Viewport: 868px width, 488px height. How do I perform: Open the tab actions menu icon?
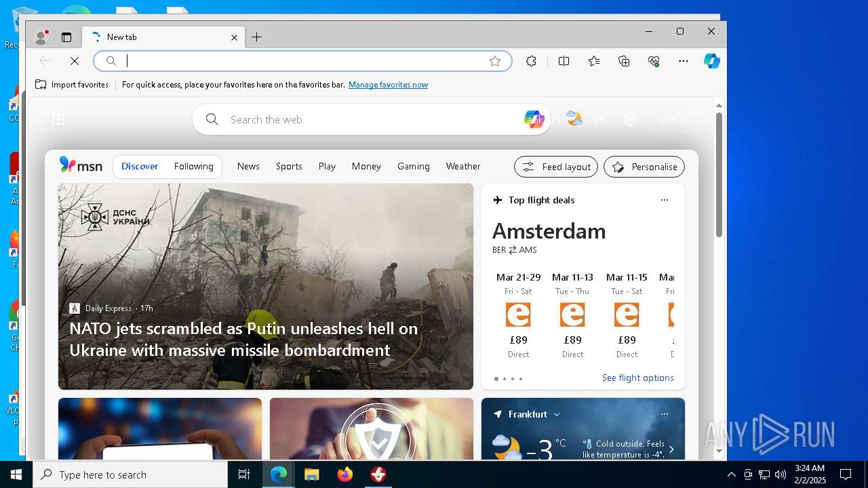pos(66,37)
